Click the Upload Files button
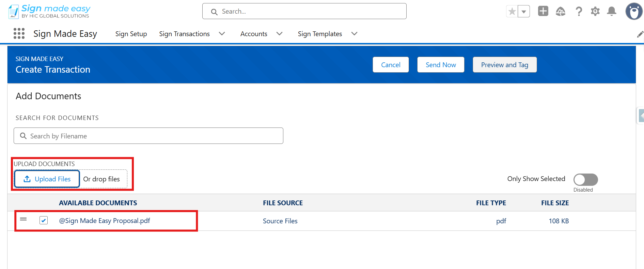The width and height of the screenshot is (644, 269). coord(47,179)
